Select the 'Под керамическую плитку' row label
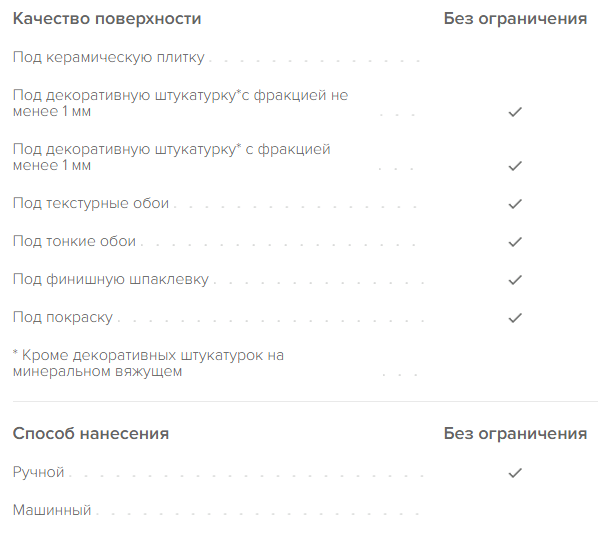The height and width of the screenshot is (535, 614). point(108,57)
